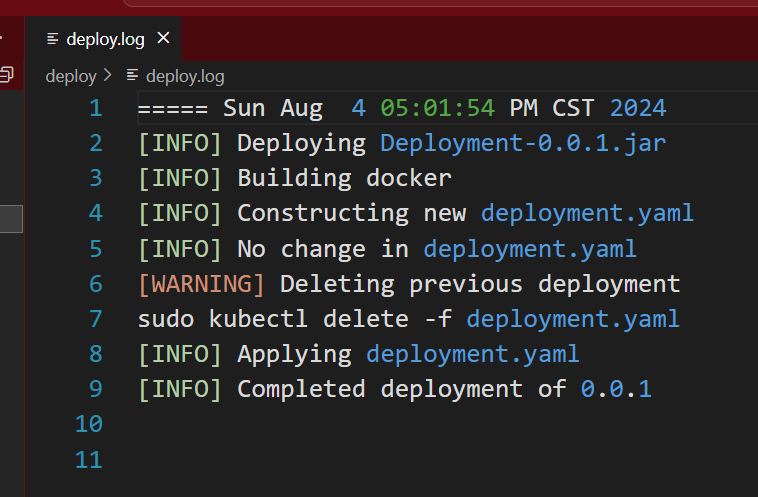
Task: Click the breadcrumb chevron after deploy
Action: [x=108, y=76]
